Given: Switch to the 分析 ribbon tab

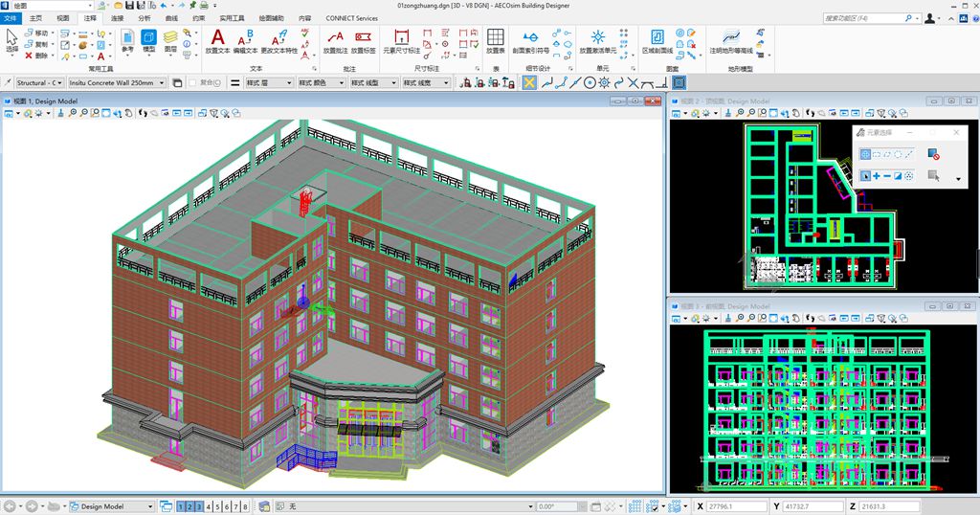Looking at the screenshot, I should pyautogui.click(x=144, y=18).
